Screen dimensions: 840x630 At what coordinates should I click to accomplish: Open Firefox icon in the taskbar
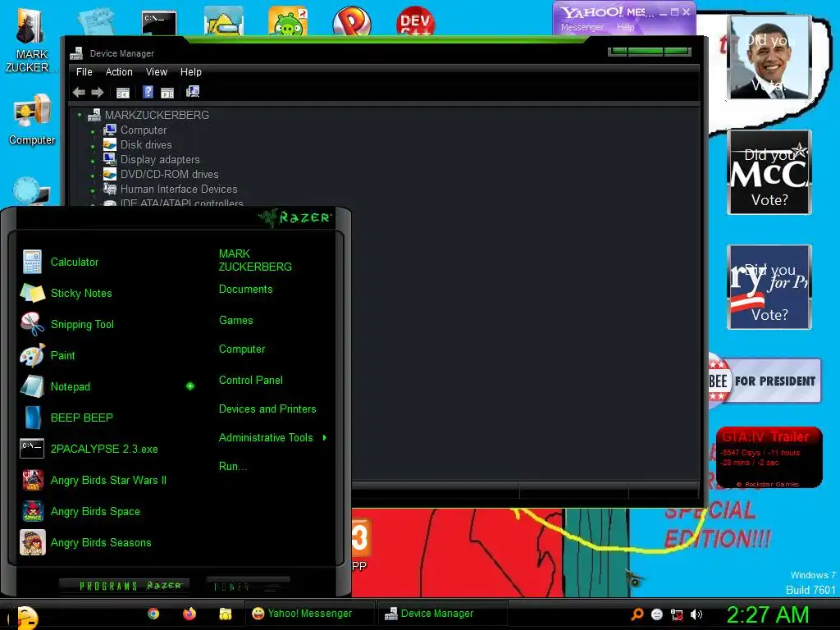[189, 614]
